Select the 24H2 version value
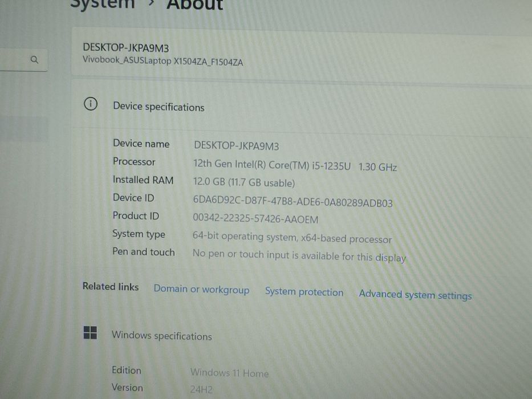The image size is (532, 399). (201, 389)
